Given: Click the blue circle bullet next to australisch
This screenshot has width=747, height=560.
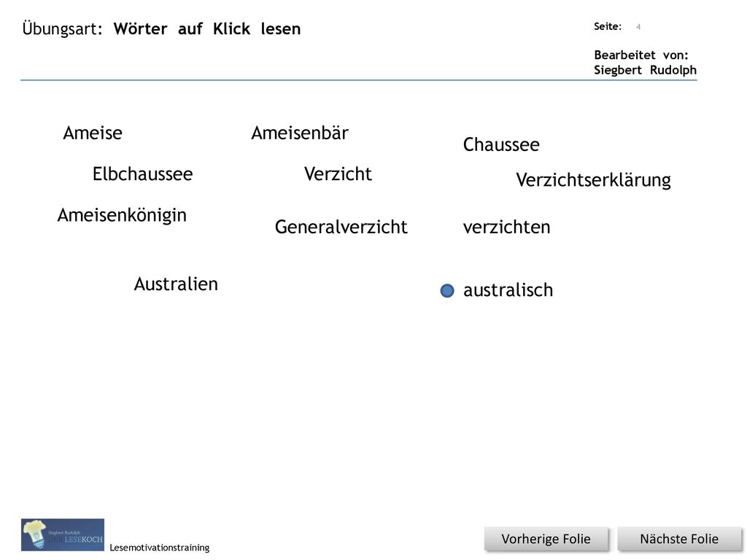Looking at the screenshot, I should pyautogui.click(x=447, y=290).
